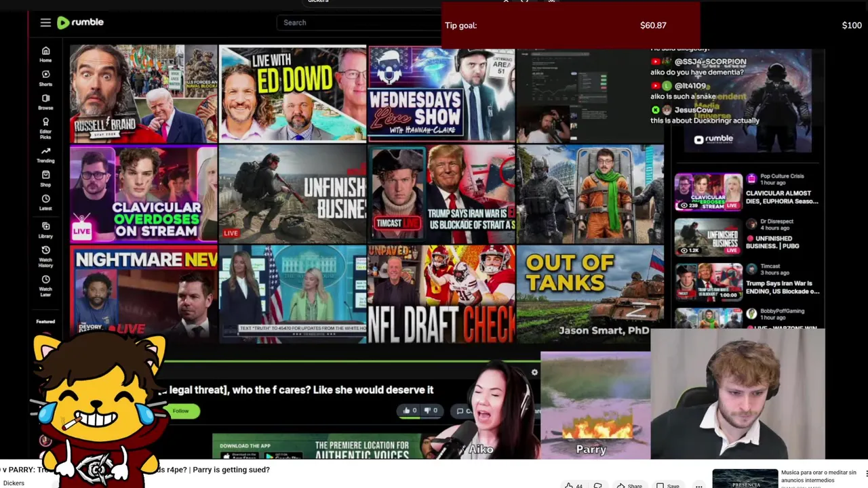Open the Timcast Trump Iran War thumbnail
The height and width of the screenshot is (488, 868).
click(441, 194)
